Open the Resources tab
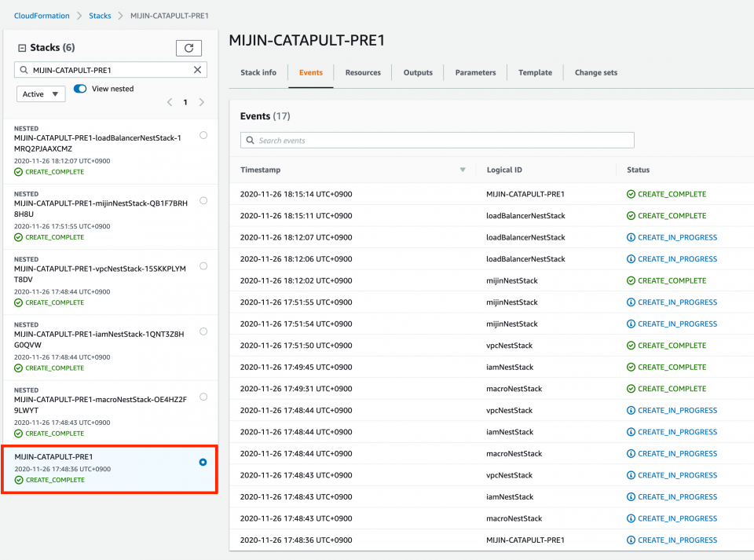Viewport: 754px width, 560px height. point(363,72)
